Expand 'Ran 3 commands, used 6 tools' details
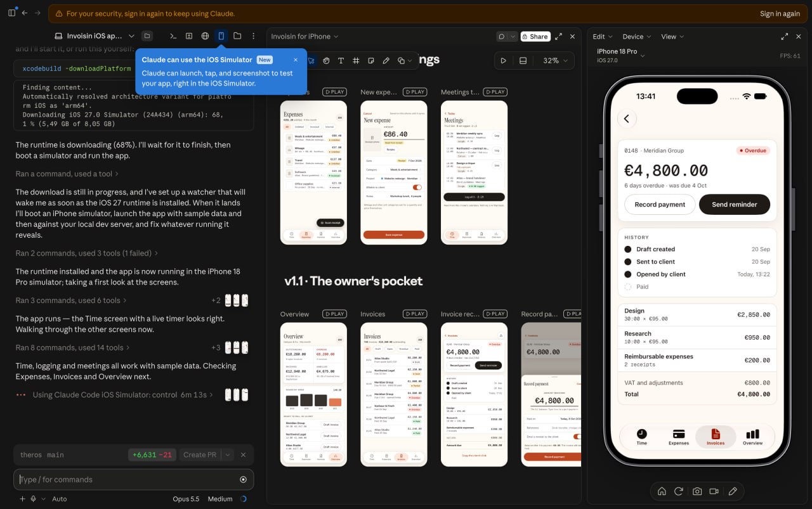This screenshot has height=509, width=812. [71, 300]
